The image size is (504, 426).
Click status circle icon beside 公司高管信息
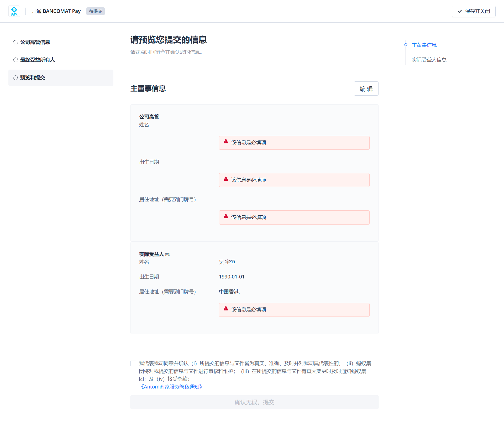point(15,42)
